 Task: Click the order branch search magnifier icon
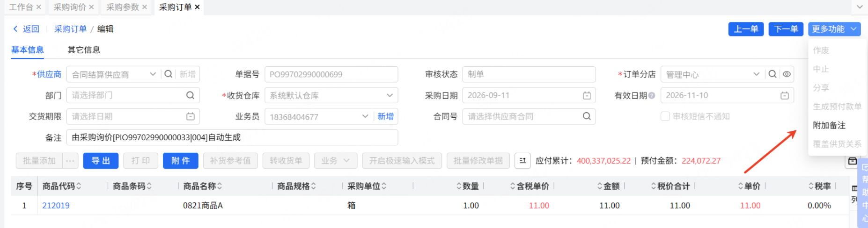pyautogui.click(x=772, y=74)
